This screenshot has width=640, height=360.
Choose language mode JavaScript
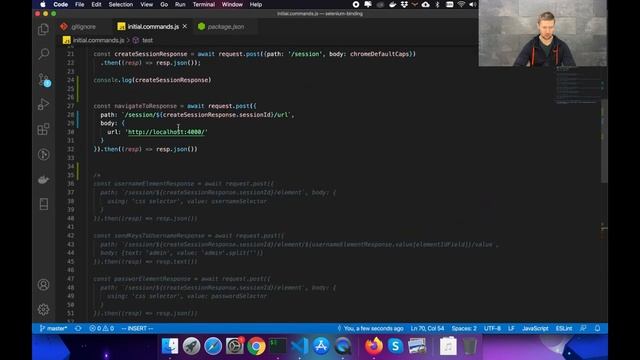[535, 328]
